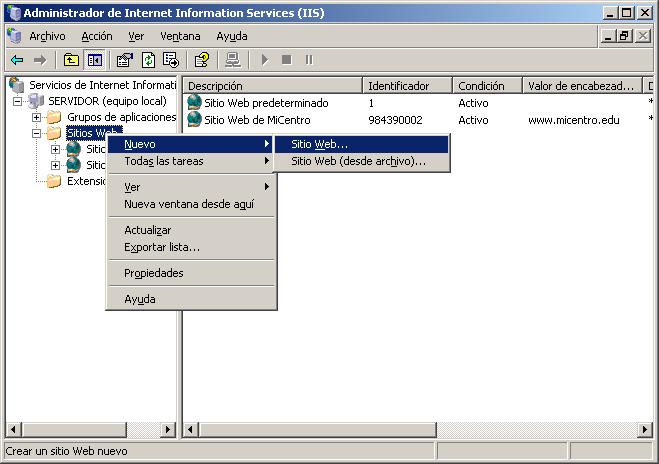
Task: Click the Forward arrow toolbar icon
Action: (40, 60)
